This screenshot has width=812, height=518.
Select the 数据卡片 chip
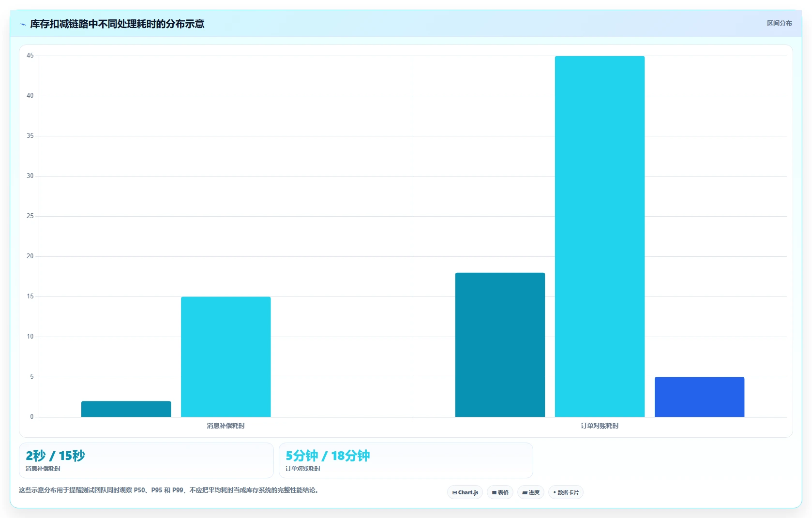[x=566, y=492]
